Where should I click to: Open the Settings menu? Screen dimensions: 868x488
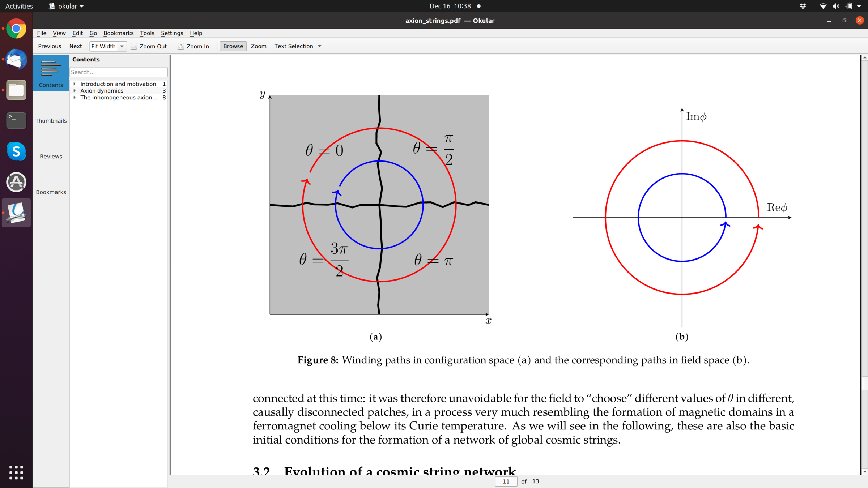[172, 33]
